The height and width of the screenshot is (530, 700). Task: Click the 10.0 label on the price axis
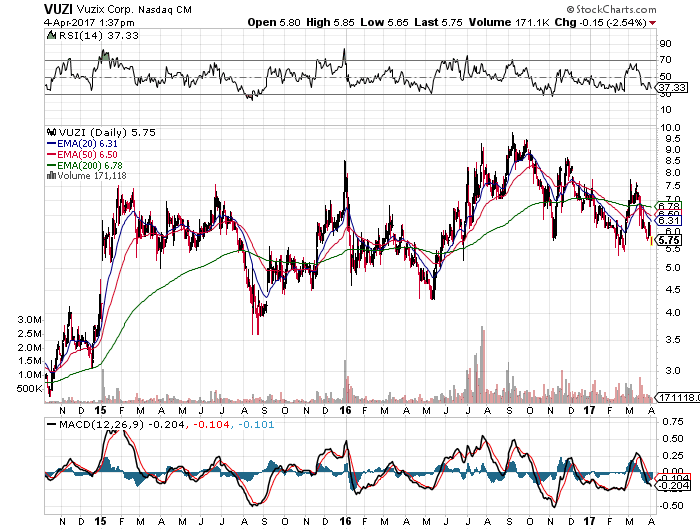(670, 128)
